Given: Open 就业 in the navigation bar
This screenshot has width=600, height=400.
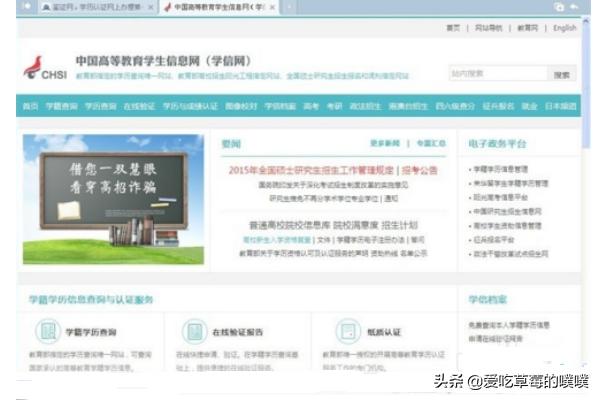Looking at the screenshot, I should 530,106.
